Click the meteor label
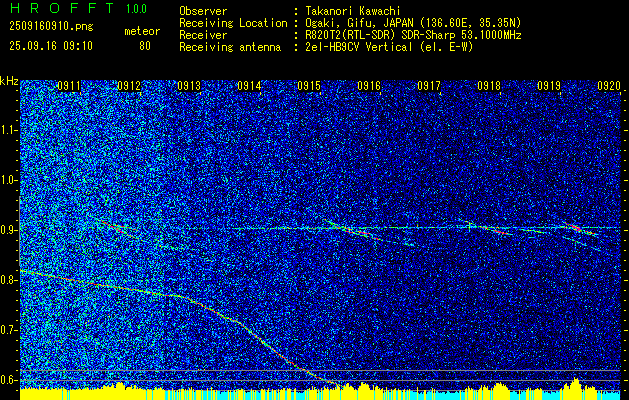The height and width of the screenshot is (400, 629). [142, 31]
